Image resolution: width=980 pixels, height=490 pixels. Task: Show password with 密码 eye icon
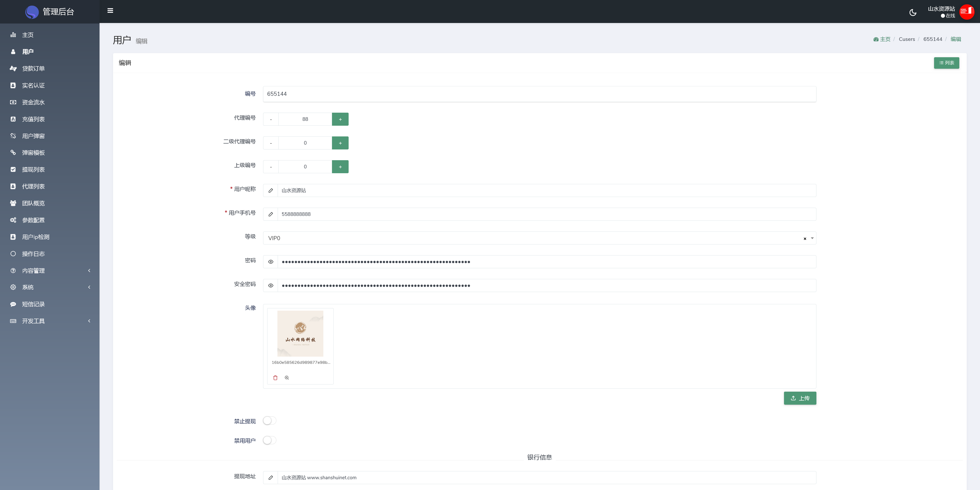click(271, 262)
